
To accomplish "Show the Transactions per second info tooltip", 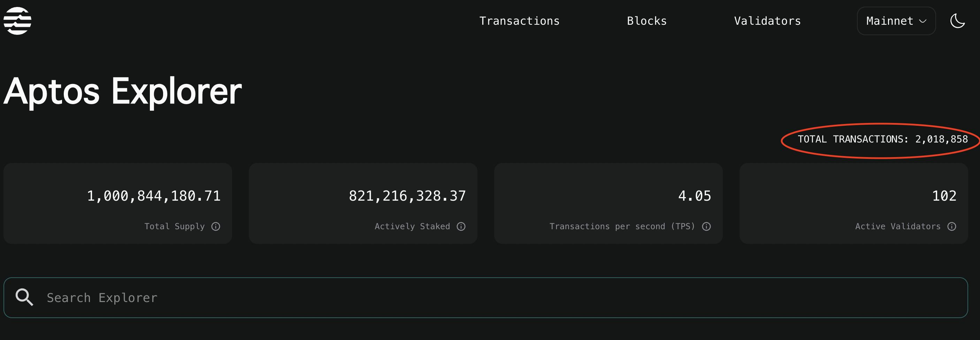I will [706, 227].
